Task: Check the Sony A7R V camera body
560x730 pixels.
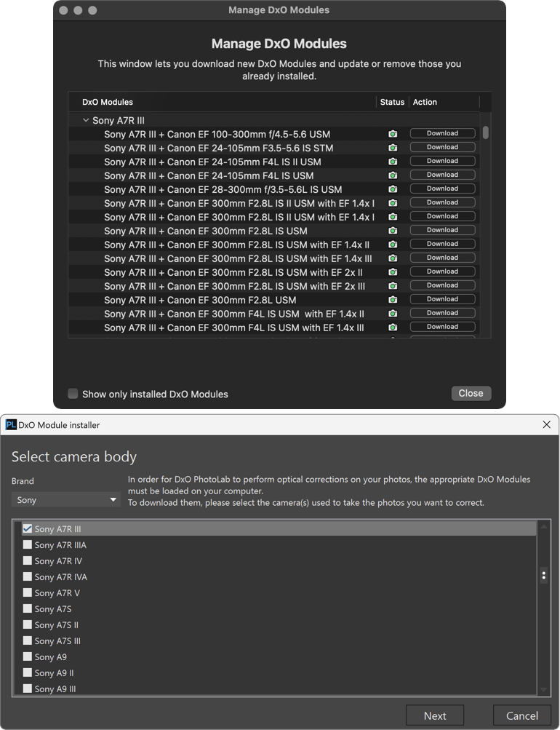Action: pos(28,592)
